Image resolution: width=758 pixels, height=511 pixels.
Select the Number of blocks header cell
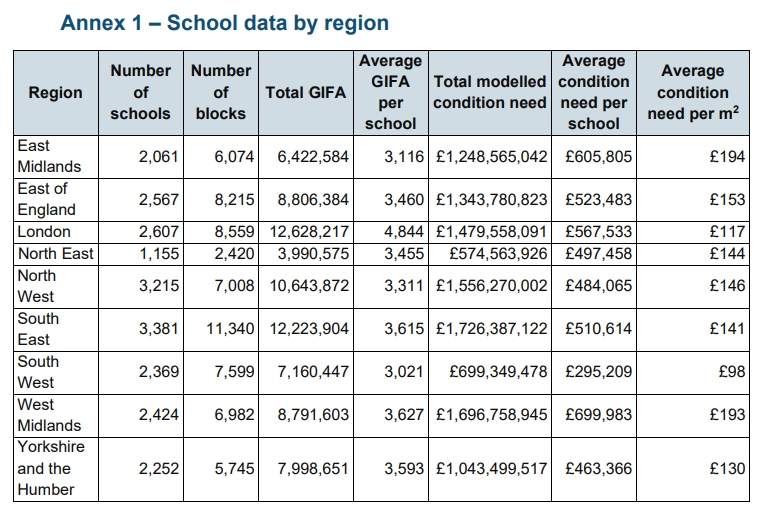tap(220, 93)
